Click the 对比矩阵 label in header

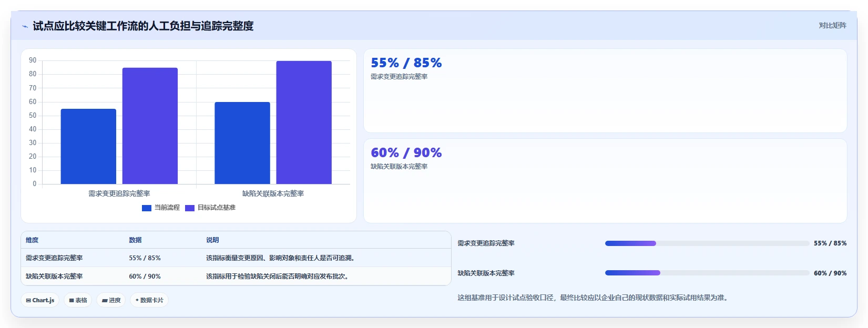coord(832,25)
